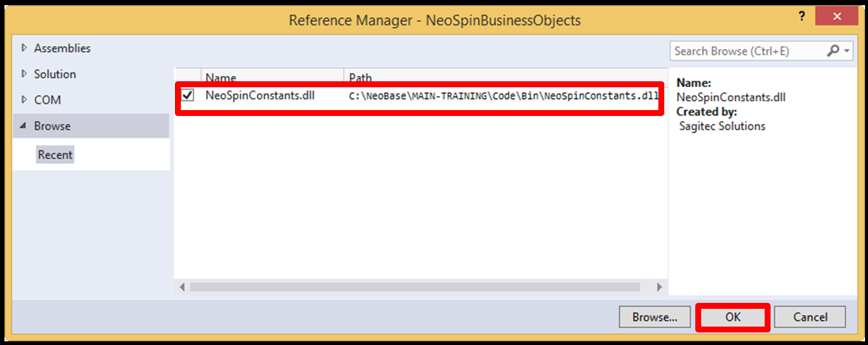Image resolution: width=868 pixels, height=345 pixels.
Task: Select the Solution category
Action: pos(55,74)
